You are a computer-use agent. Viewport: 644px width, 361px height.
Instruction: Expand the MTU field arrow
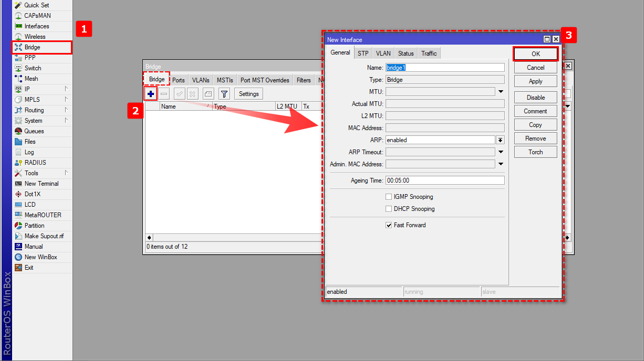[x=501, y=92]
